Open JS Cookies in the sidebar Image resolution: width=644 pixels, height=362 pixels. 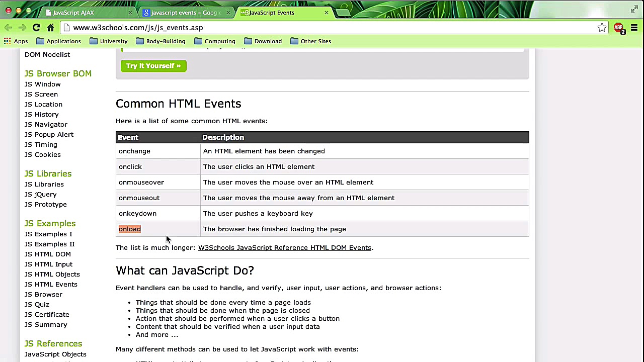coord(43,154)
